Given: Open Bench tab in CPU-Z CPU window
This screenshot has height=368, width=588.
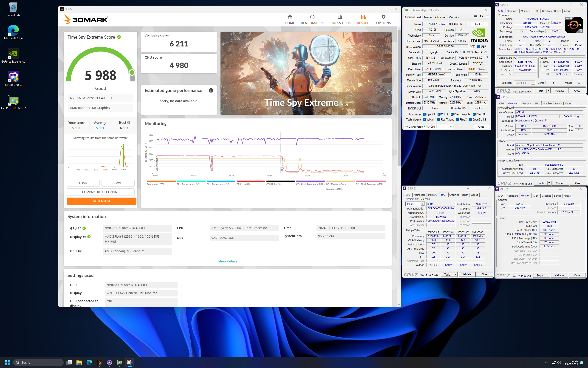Looking at the screenshot, I should 557,11.
